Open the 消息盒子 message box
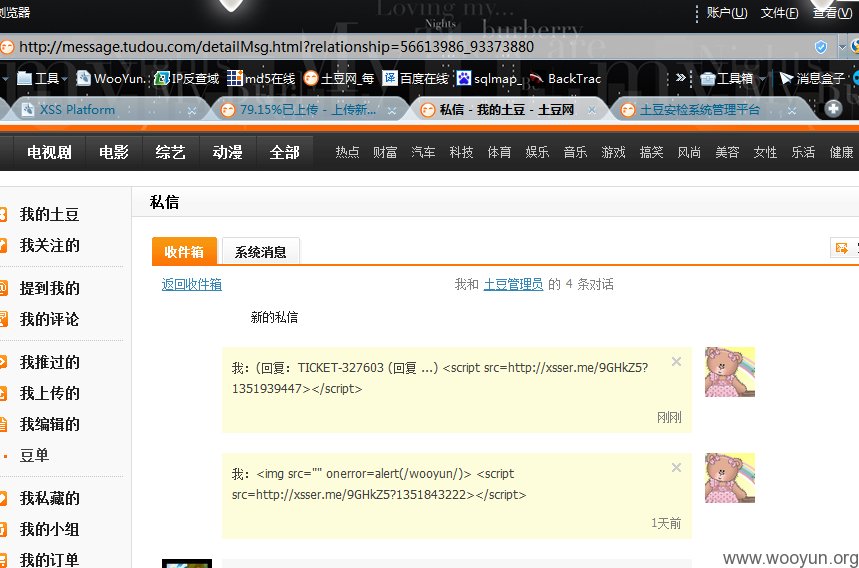859x568 pixels. [812, 79]
